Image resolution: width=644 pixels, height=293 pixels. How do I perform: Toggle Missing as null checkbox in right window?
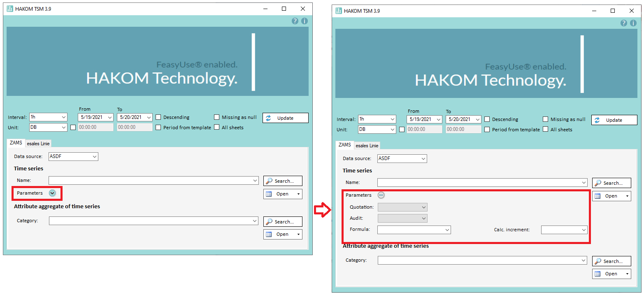(x=546, y=119)
